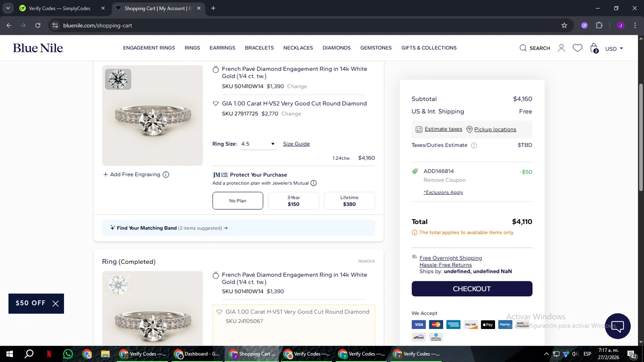Open the GIA 1.00 Carat H-VS2 diamond title
The image size is (644, 362).
click(x=294, y=104)
